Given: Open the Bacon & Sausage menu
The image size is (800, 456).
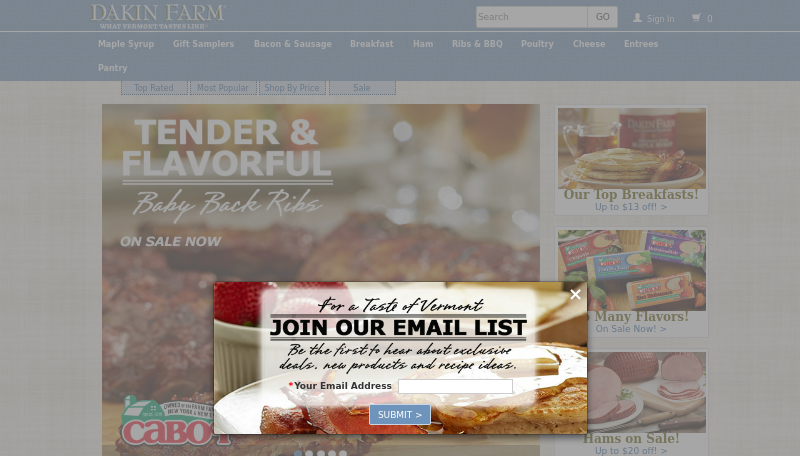Looking at the screenshot, I should click(x=293, y=44).
